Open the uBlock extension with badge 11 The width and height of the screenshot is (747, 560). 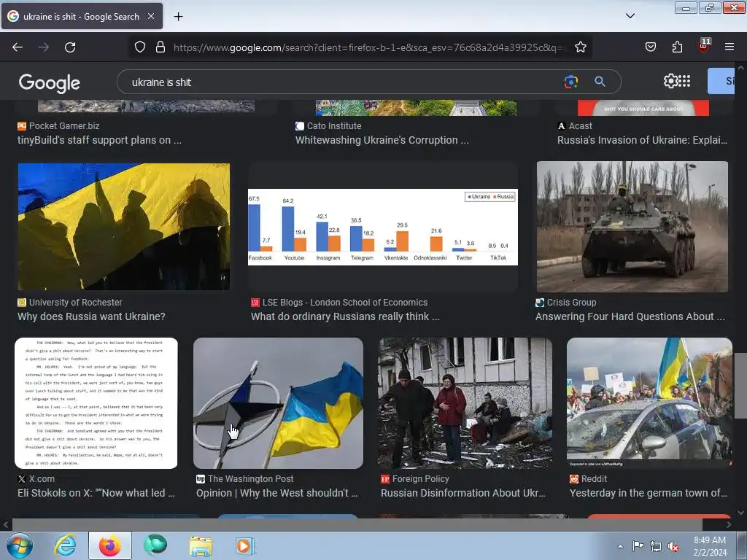coord(704,46)
